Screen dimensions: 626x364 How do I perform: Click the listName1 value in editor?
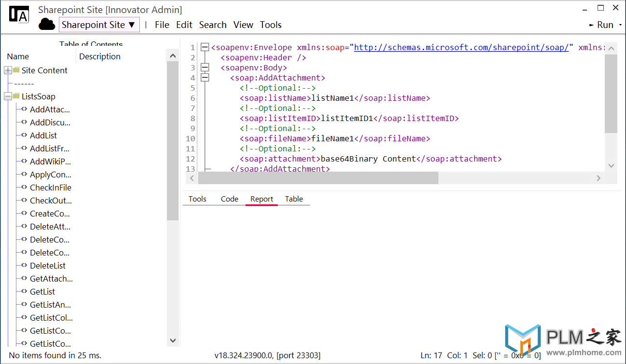pyautogui.click(x=333, y=98)
